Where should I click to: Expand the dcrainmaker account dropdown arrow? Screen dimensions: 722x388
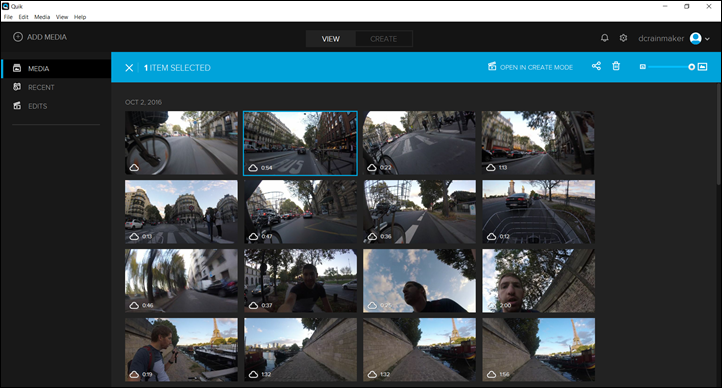click(x=707, y=39)
